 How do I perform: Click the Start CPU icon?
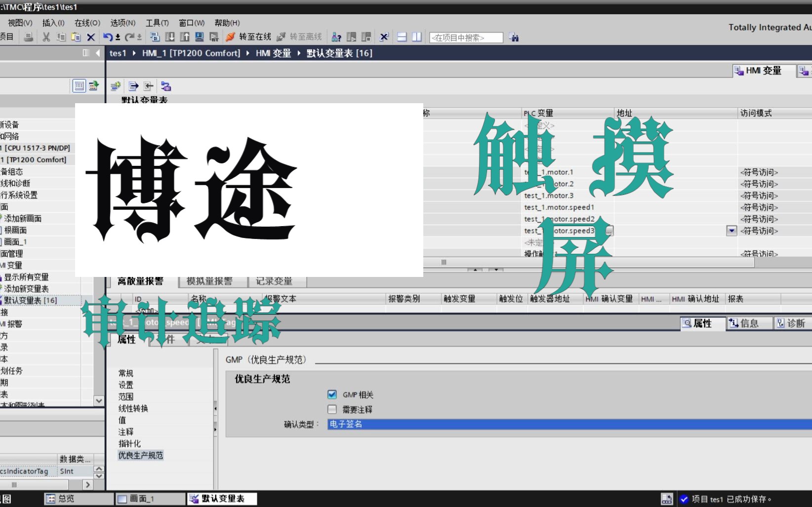coord(351,37)
